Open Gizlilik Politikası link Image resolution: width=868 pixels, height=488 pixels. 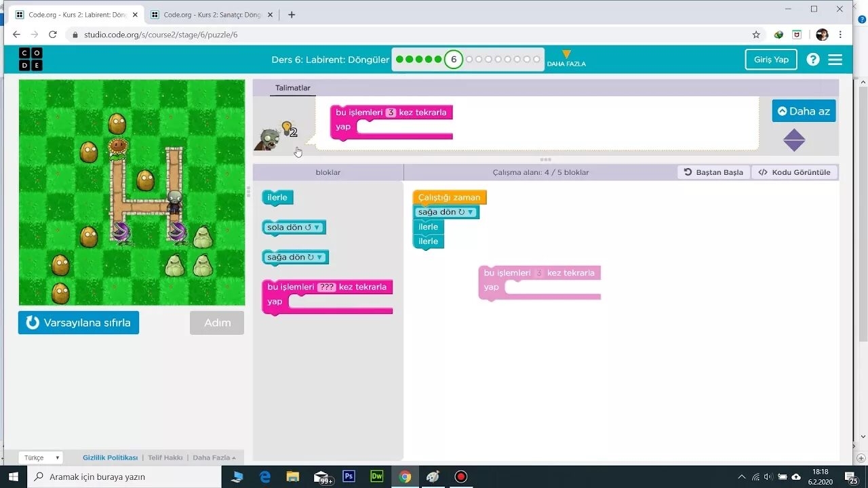pyautogui.click(x=110, y=457)
